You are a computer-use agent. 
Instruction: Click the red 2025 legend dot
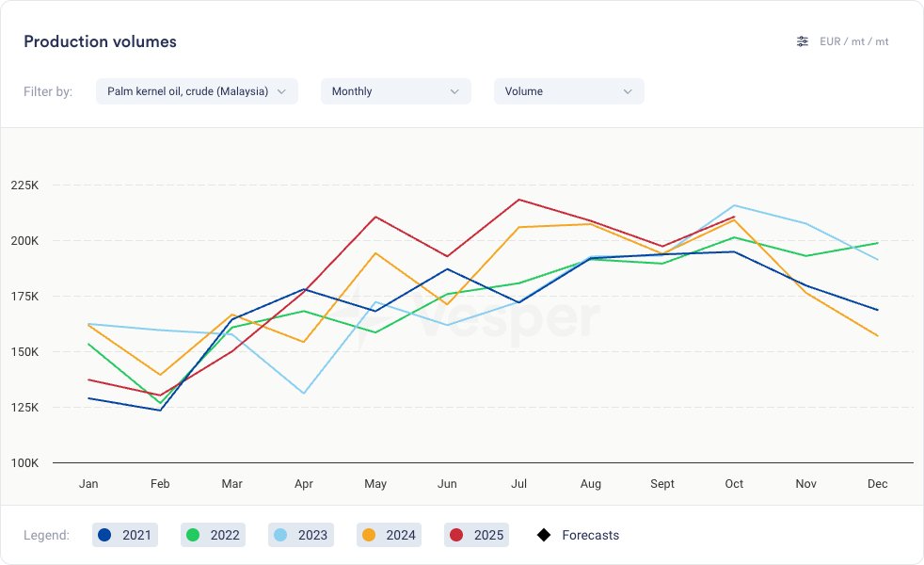tap(456, 535)
